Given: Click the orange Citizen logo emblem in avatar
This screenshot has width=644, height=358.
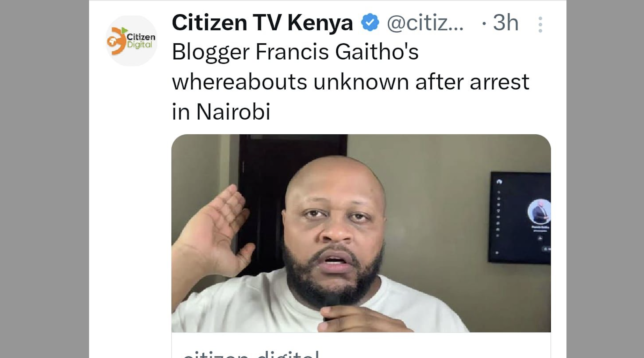Looking at the screenshot, I should [x=116, y=41].
